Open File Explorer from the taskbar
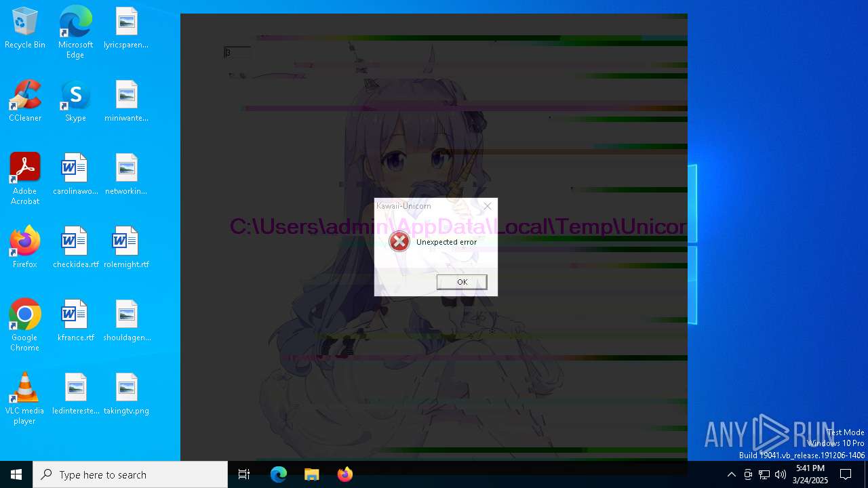 tap(312, 474)
